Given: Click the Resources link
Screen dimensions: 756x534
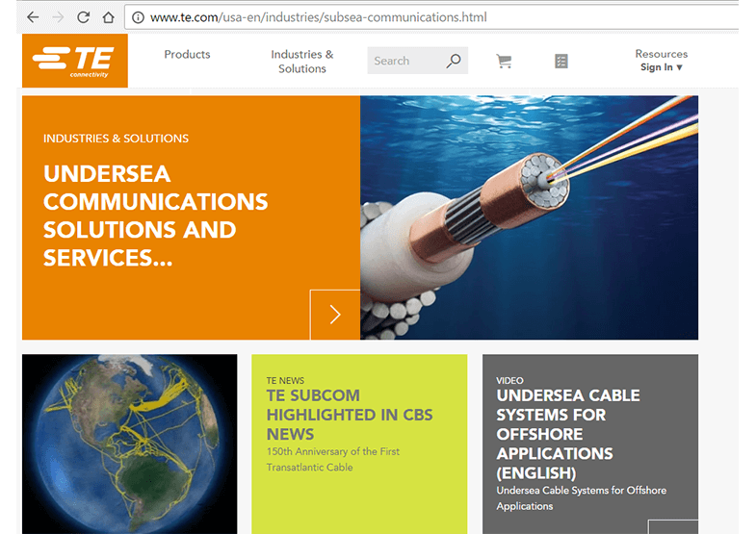Looking at the screenshot, I should [662, 54].
